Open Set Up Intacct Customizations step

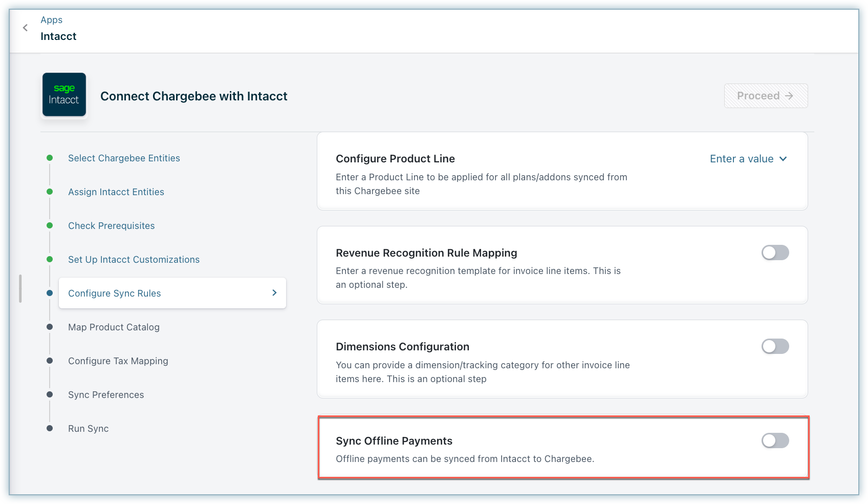coord(134,260)
